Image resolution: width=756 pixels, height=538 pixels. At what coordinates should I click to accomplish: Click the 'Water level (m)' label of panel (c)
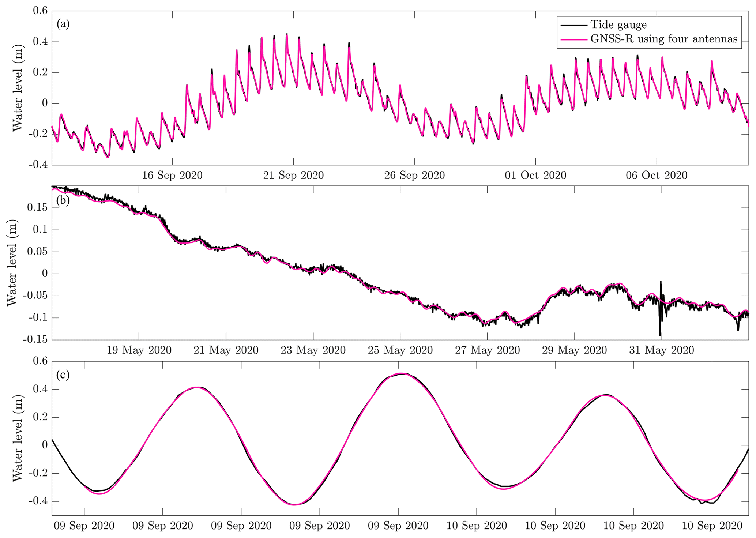point(17,438)
